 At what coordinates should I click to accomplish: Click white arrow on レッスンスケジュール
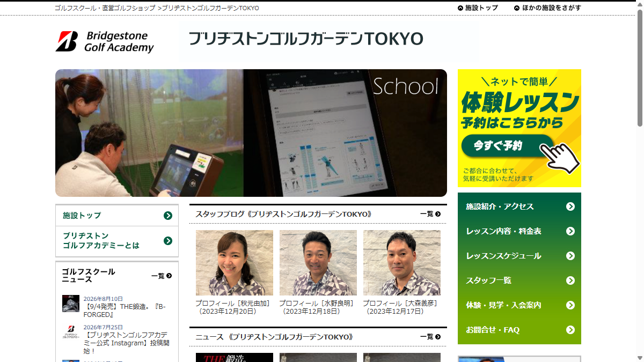(x=570, y=256)
